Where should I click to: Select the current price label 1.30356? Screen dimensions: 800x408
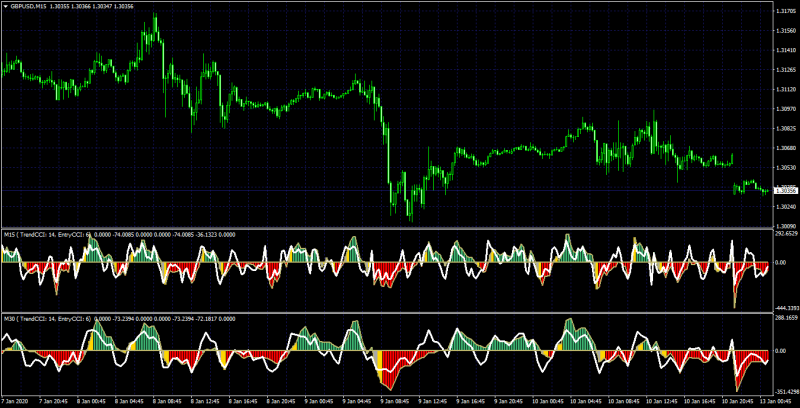(785, 191)
